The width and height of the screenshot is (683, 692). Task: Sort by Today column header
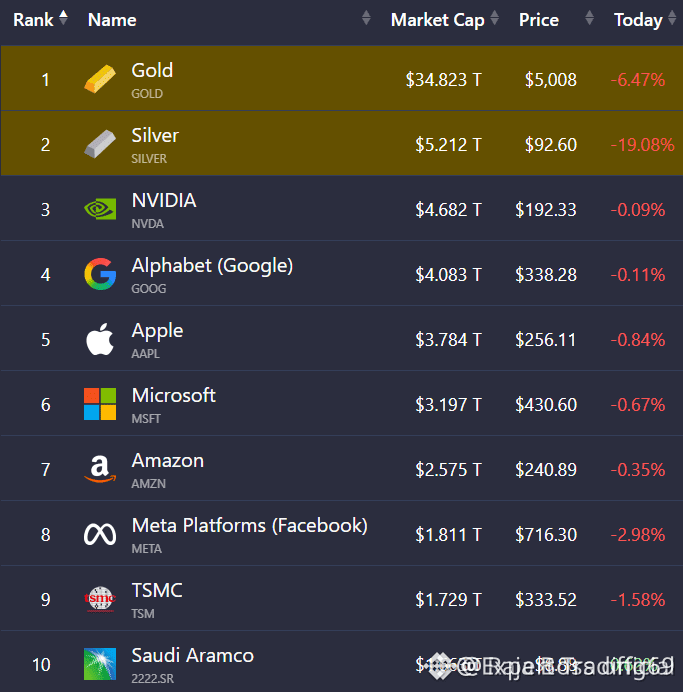[x=638, y=19]
